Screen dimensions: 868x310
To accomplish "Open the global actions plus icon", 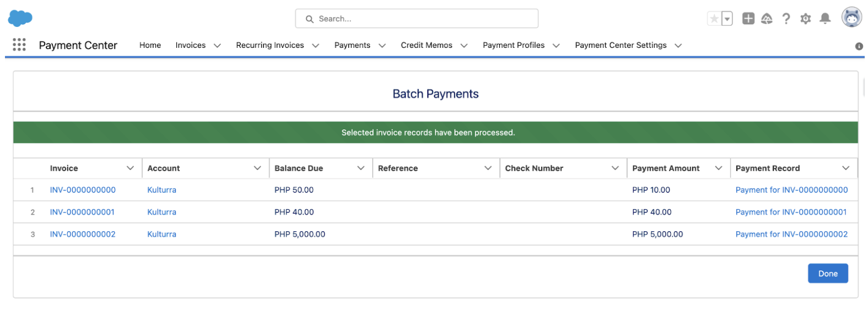I will (x=748, y=19).
